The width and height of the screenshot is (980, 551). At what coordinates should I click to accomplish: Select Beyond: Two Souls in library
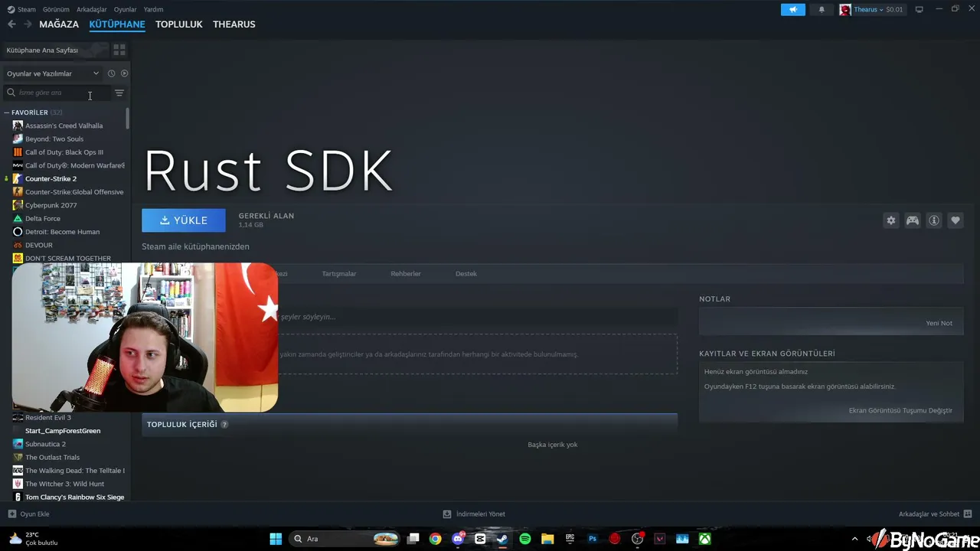click(x=54, y=139)
